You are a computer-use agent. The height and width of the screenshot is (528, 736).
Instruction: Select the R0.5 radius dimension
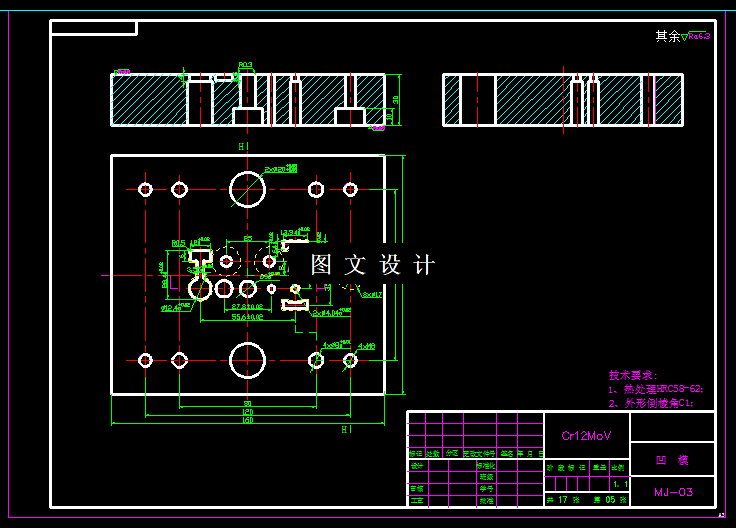(x=178, y=244)
